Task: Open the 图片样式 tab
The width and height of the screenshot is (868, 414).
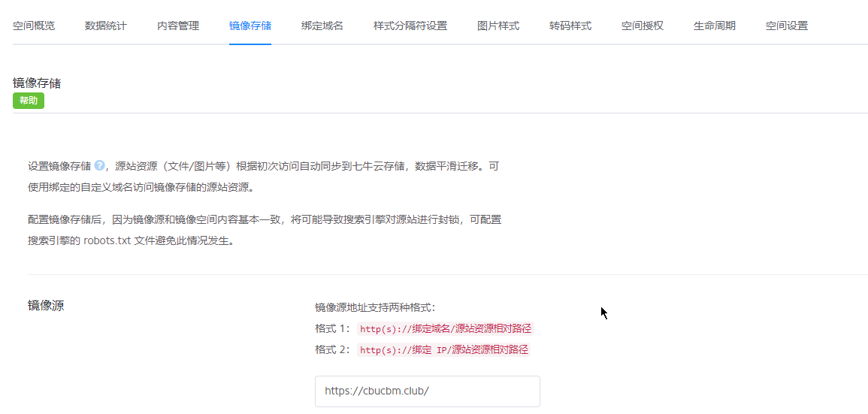Action: 498,26
